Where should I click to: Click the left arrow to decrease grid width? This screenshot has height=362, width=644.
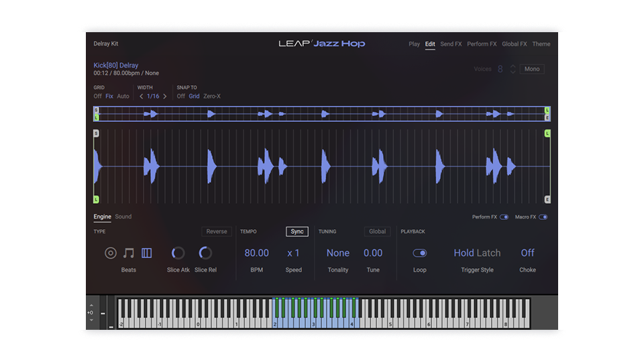[x=141, y=97]
